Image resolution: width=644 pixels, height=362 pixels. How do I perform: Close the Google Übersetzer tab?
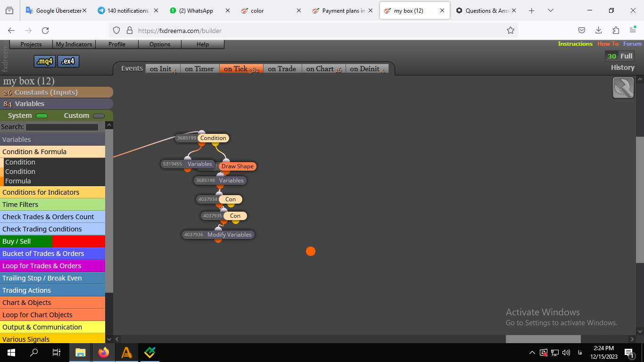click(84, 10)
